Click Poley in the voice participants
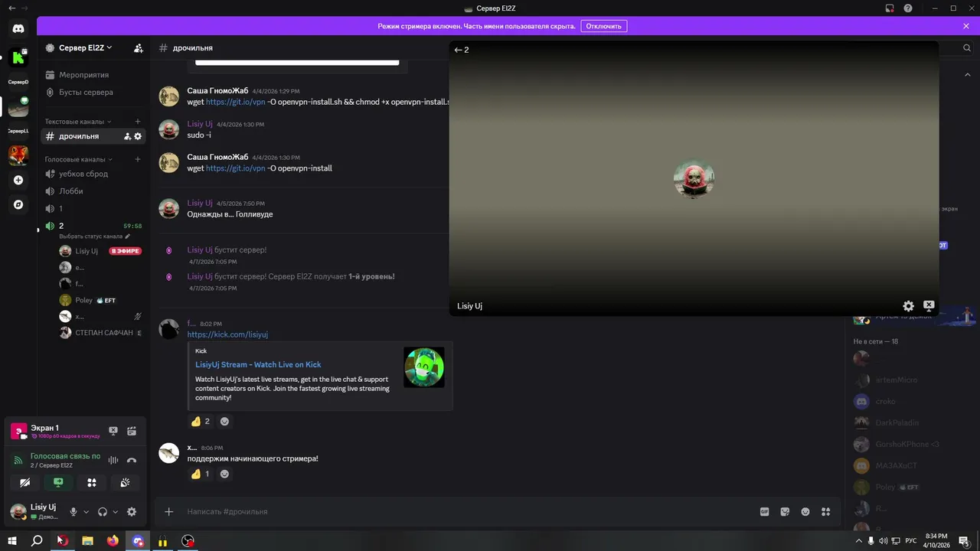980x551 pixels. tap(83, 300)
